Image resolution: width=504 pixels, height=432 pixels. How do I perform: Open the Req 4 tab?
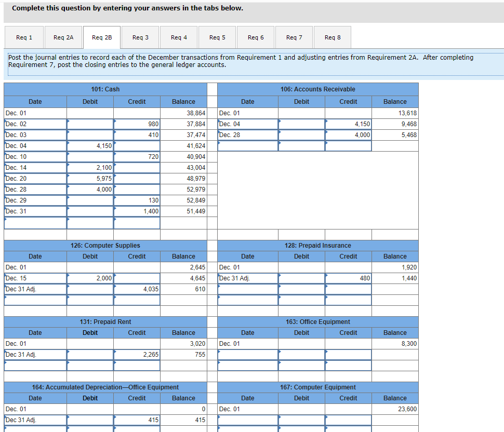pyautogui.click(x=179, y=37)
